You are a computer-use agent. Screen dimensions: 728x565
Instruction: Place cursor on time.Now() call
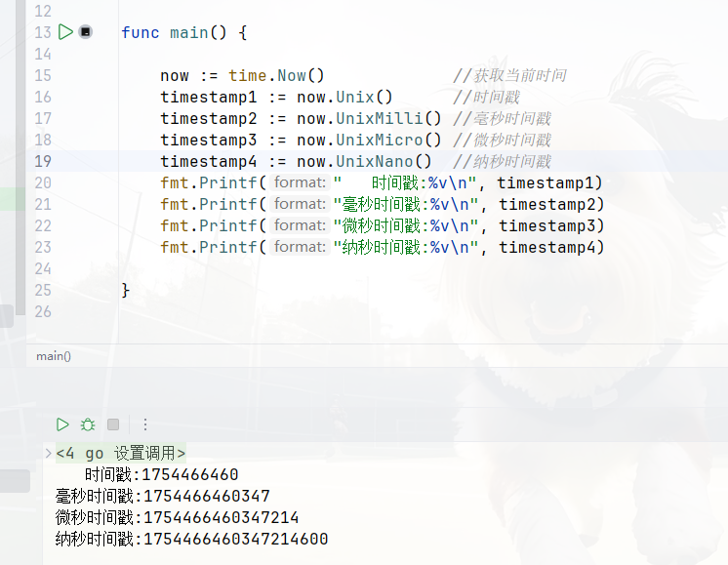[276, 75]
